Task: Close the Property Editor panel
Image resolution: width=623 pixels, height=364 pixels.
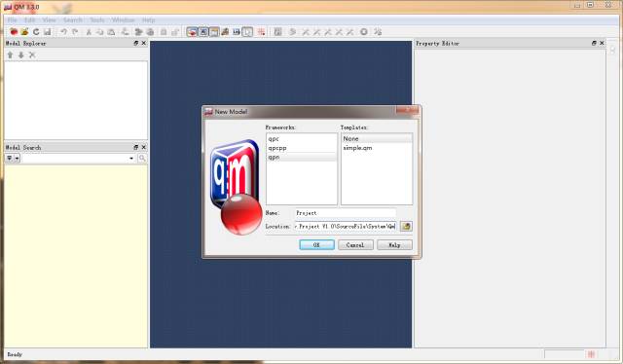Action: click(602, 43)
